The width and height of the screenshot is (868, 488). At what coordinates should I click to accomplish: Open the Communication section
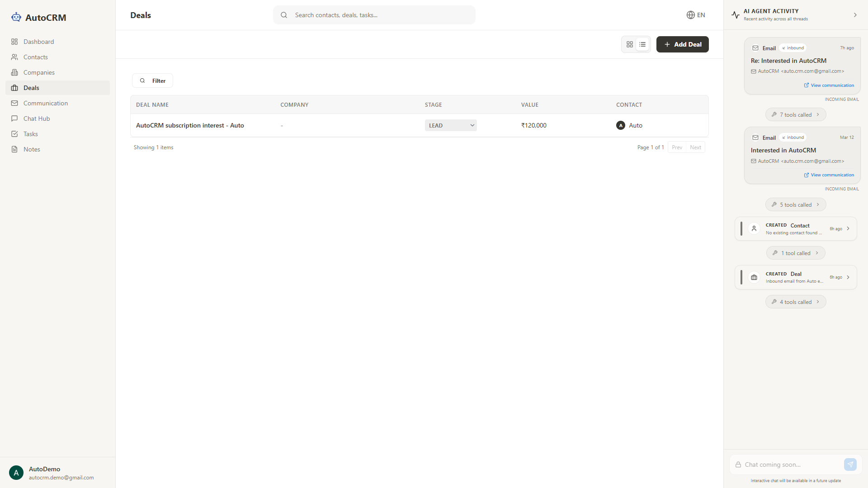point(57,103)
